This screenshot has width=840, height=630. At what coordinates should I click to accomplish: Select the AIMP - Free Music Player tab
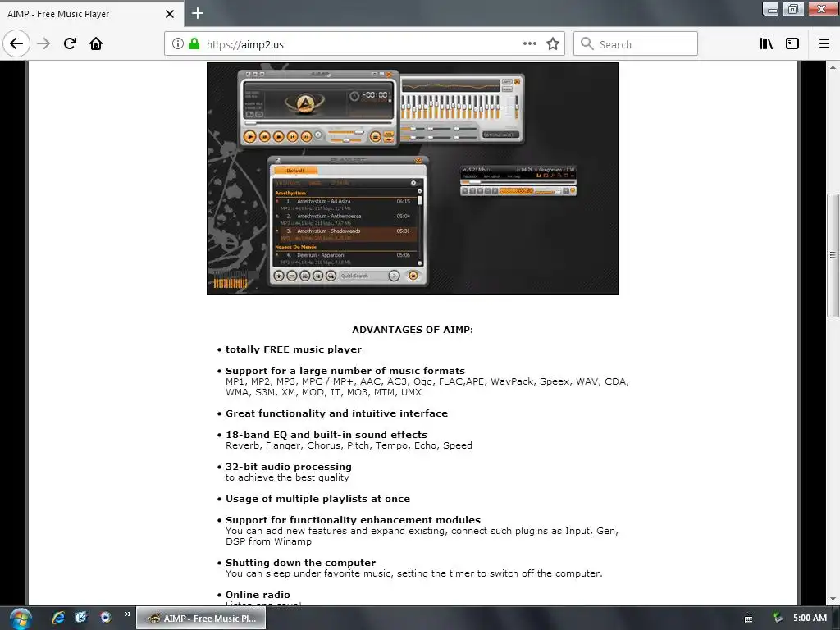(92, 14)
